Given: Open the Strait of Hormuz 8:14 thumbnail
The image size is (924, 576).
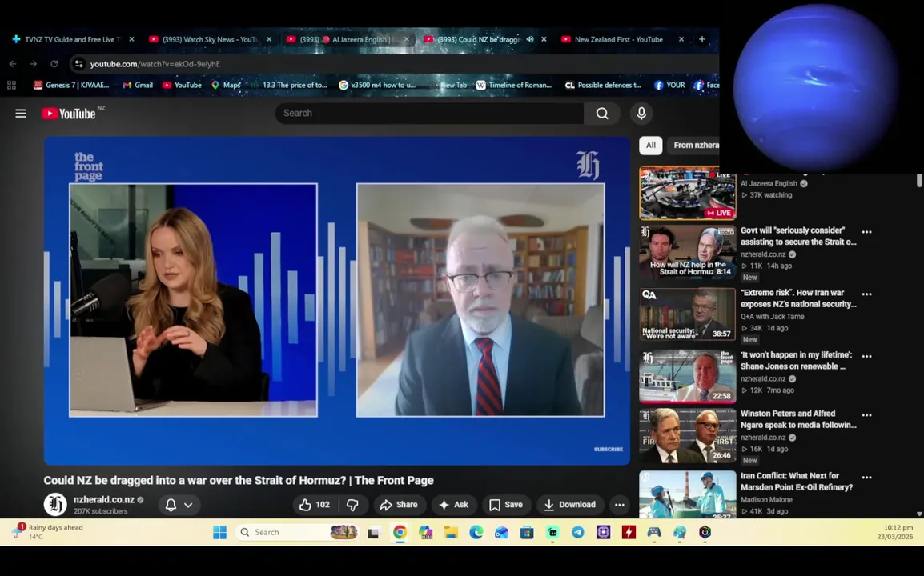Looking at the screenshot, I should (687, 252).
